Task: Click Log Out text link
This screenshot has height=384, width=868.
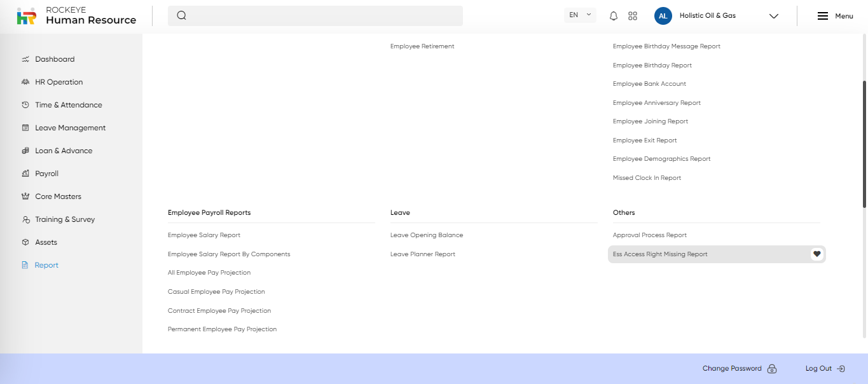Action: (x=818, y=369)
